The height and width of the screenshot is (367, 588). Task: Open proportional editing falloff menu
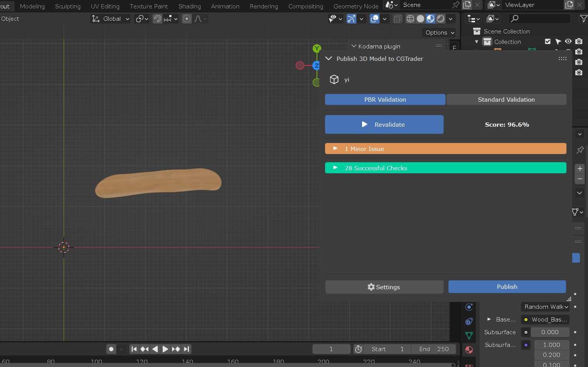[x=200, y=19]
